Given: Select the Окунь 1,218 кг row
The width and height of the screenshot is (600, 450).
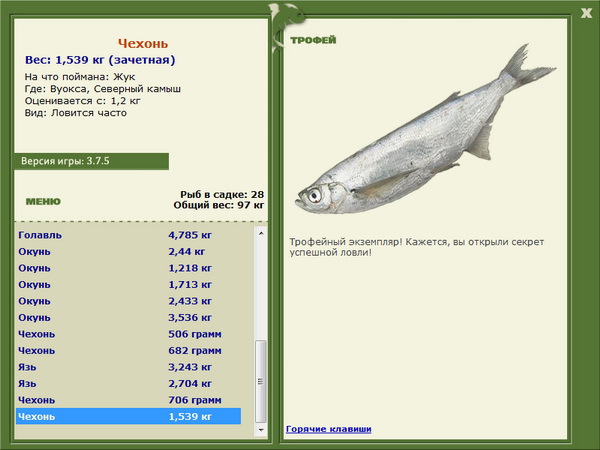Looking at the screenshot, I should click(129, 268).
